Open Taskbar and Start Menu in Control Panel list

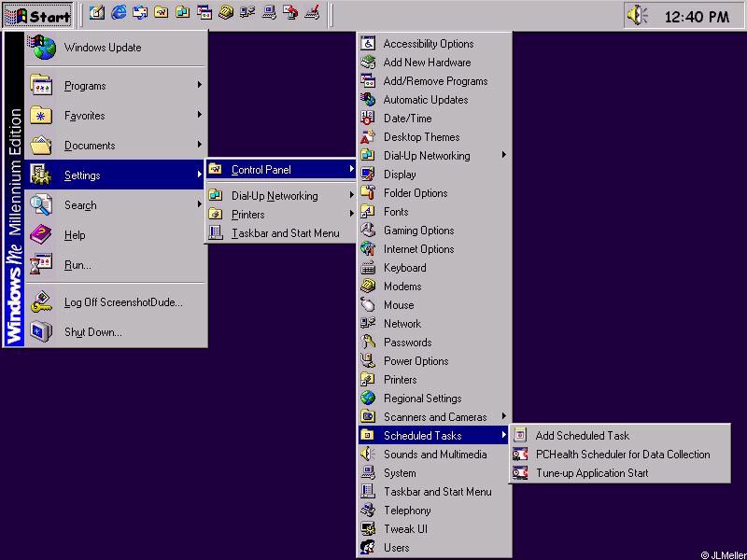pos(435,492)
